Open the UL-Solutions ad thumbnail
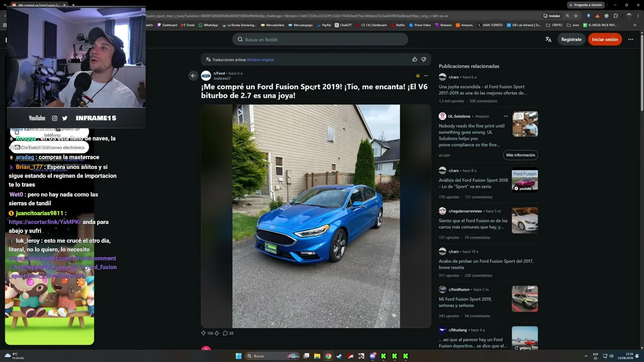 pos(525,124)
